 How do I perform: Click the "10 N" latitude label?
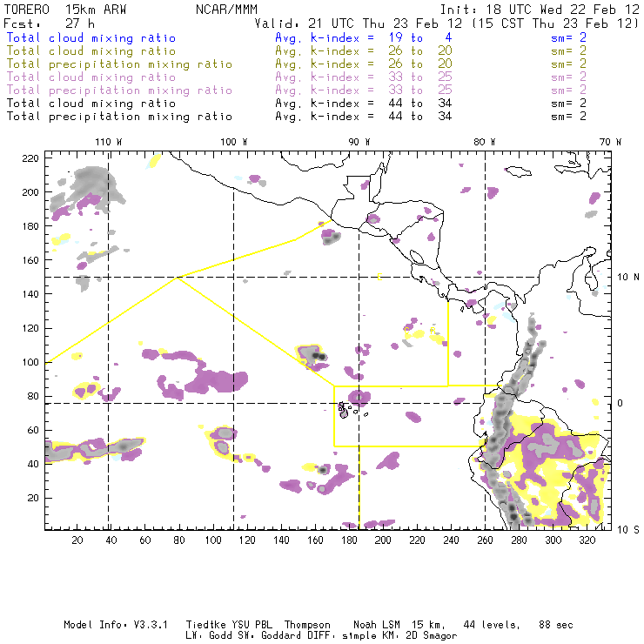point(628,278)
